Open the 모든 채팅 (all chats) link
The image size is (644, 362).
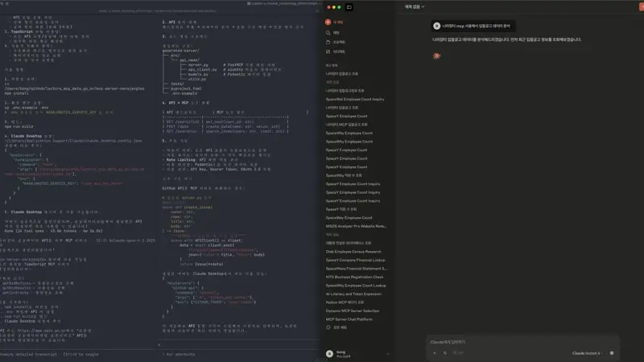(x=340, y=327)
